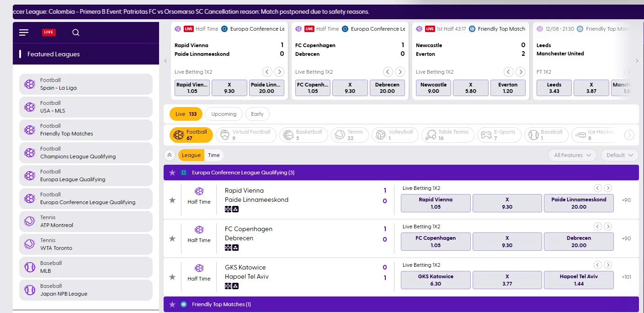Screen dimensions: 644x313
Task: Collapse all leagues with double-chevron icon
Action: 170,155
